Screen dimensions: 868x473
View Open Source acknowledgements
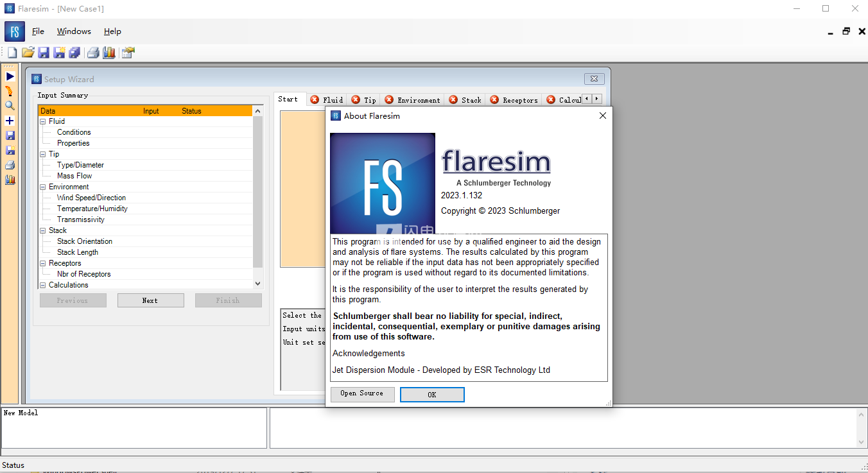click(362, 394)
